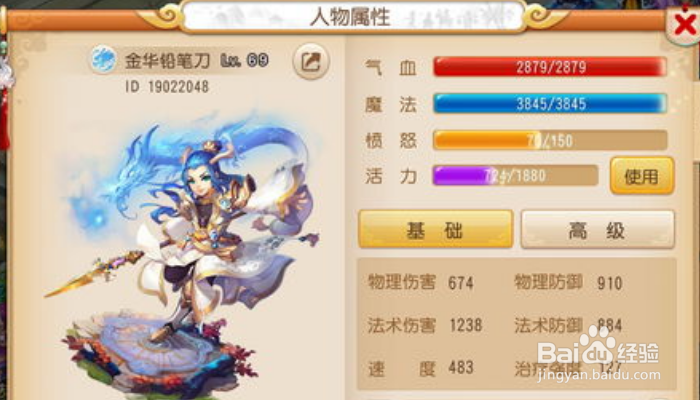Close the 人物属性 panel with red X
Image resolution: width=700 pixels, height=400 pixels.
point(684,24)
